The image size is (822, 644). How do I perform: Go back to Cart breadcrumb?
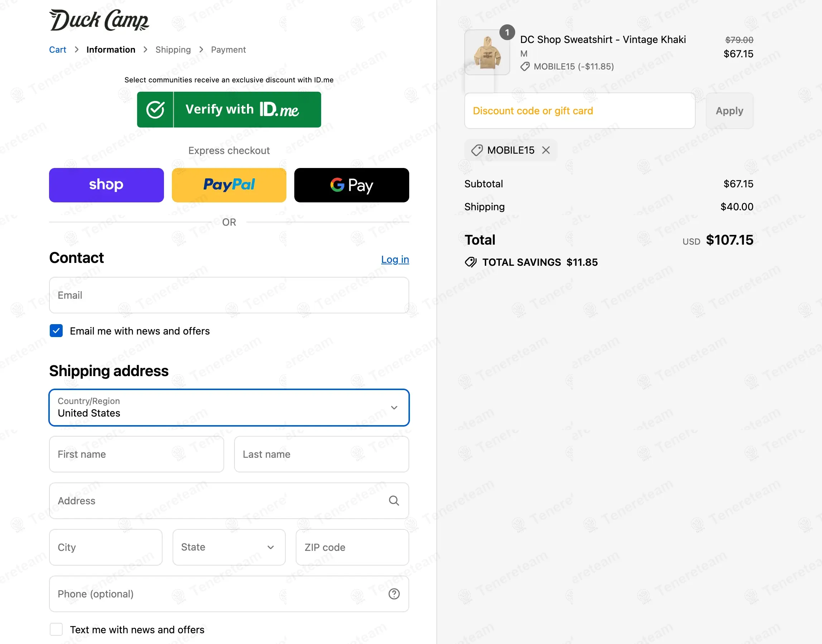pyautogui.click(x=57, y=50)
